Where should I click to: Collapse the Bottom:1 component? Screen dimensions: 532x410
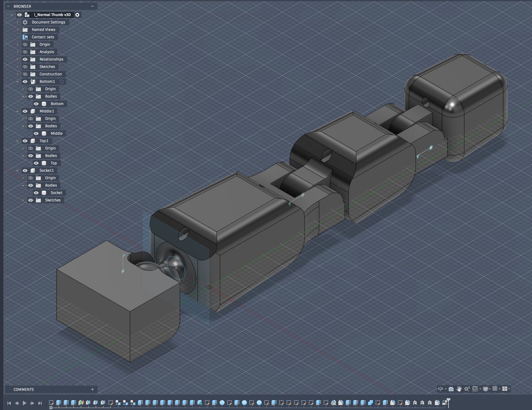pyautogui.click(x=17, y=82)
